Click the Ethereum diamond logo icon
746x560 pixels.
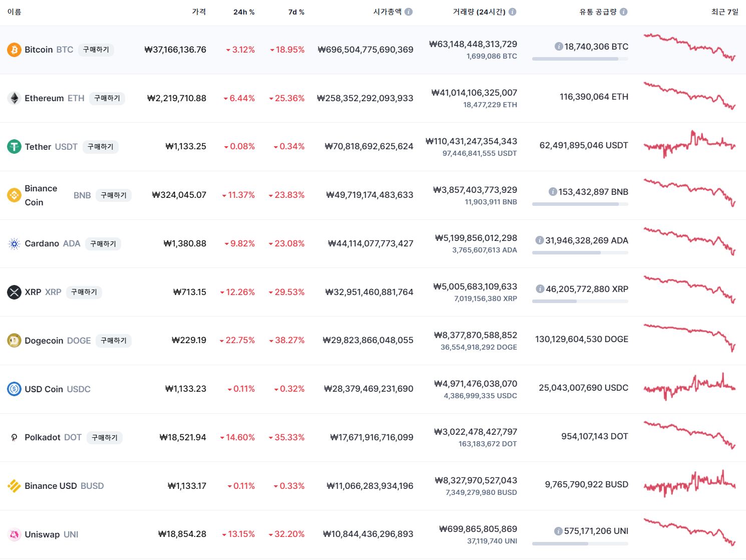coord(14,98)
